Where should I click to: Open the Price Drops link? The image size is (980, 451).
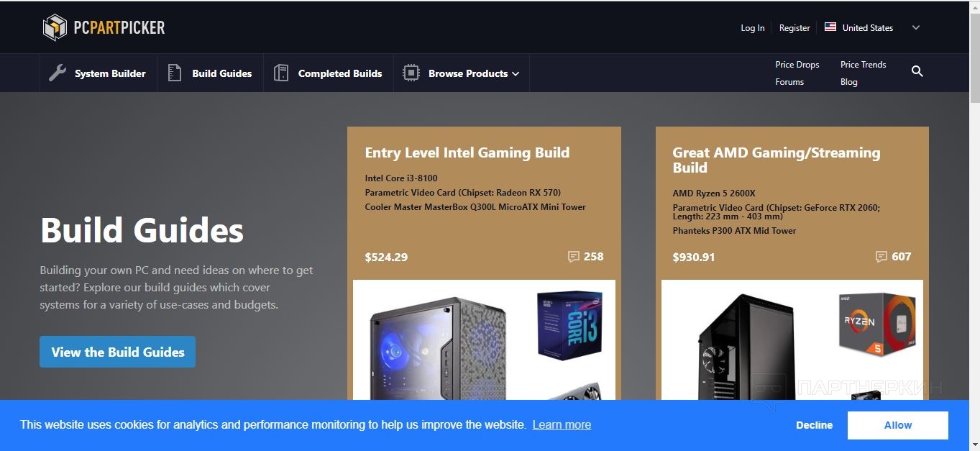[x=797, y=65]
